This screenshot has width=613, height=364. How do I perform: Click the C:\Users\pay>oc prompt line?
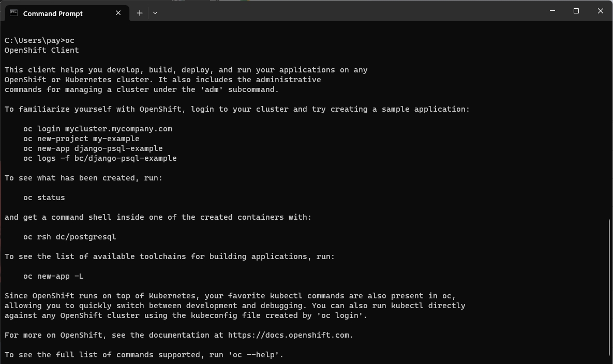[x=39, y=40]
